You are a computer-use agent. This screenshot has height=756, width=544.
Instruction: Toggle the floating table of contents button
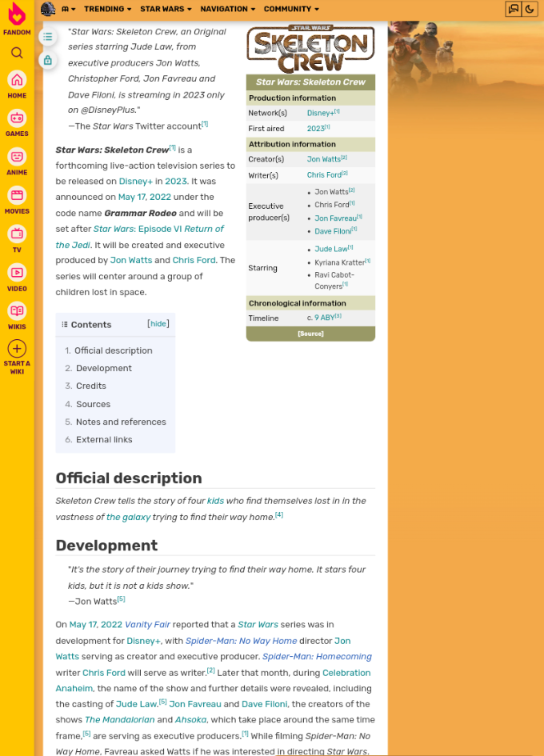click(47, 37)
